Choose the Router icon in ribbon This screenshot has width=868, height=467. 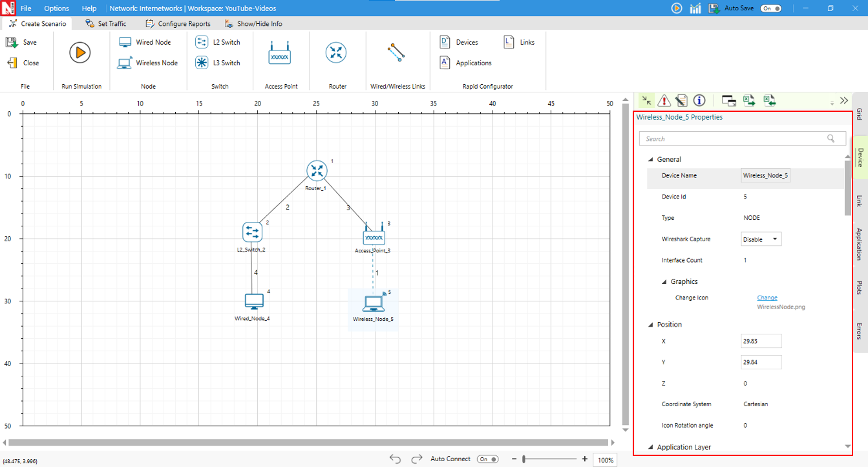pyautogui.click(x=336, y=52)
